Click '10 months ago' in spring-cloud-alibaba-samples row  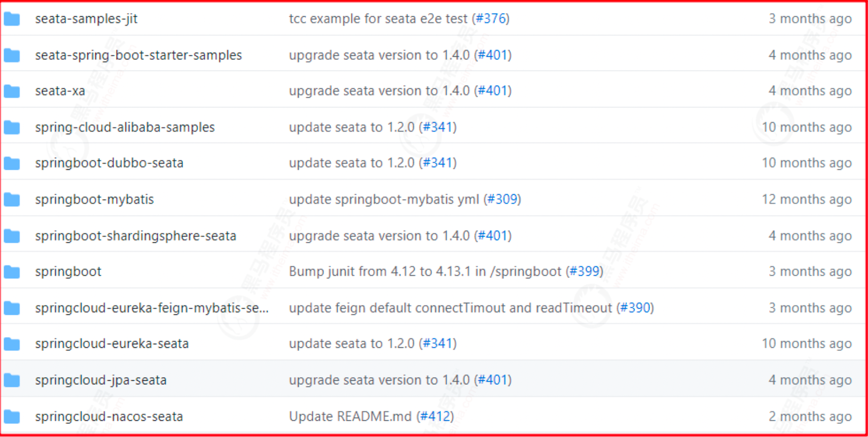pyautogui.click(x=807, y=127)
